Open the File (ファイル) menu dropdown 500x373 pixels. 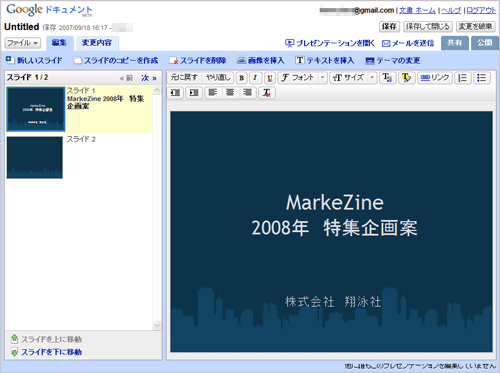click(x=22, y=43)
